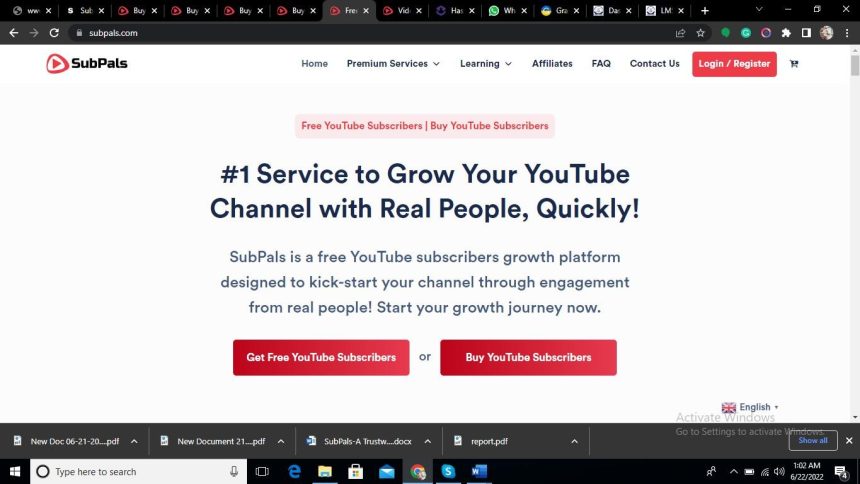Viewport: 860px width, 484px height.
Task: Open the English language selector
Action: [x=750, y=407]
